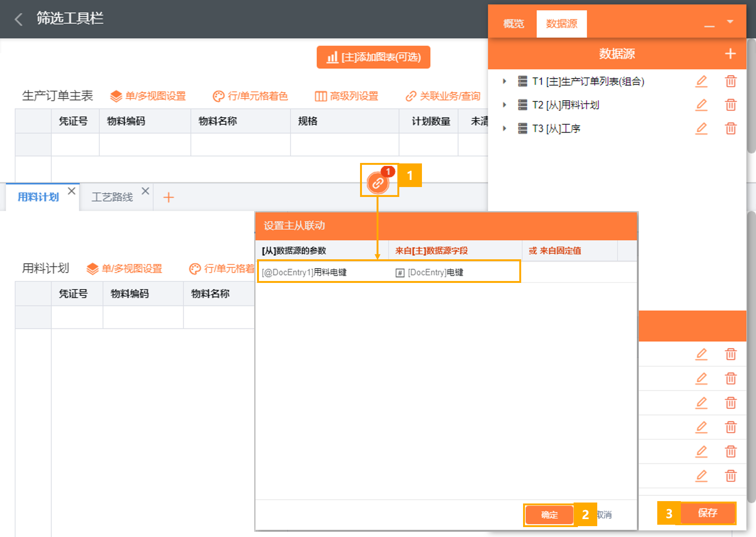Close the 工艺路线 tab
The height and width of the screenshot is (537, 756).
coord(146,191)
